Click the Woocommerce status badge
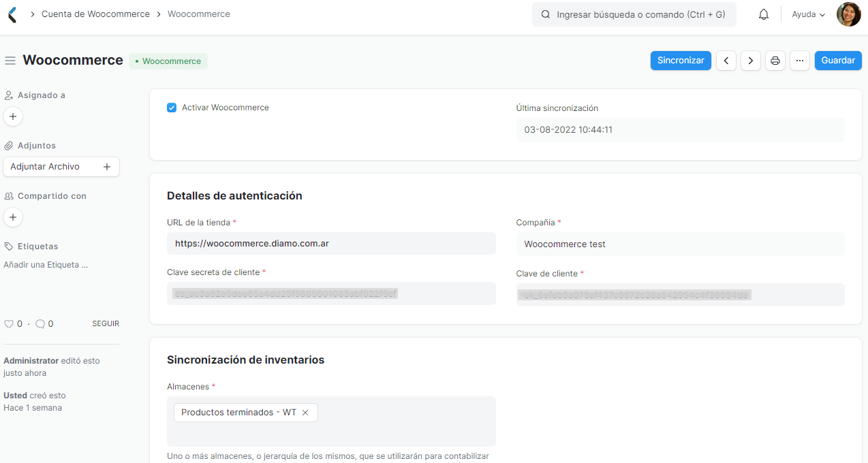Viewport: 868px width, 463px height. [168, 61]
